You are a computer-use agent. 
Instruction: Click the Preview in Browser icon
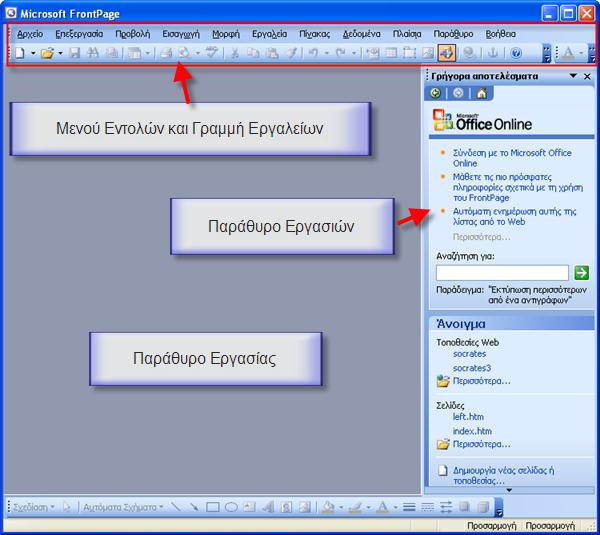pos(184,53)
